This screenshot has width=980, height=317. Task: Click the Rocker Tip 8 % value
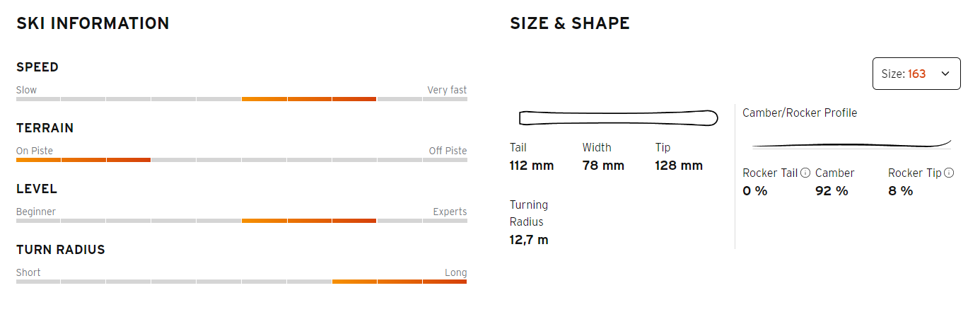pyautogui.click(x=901, y=191)
